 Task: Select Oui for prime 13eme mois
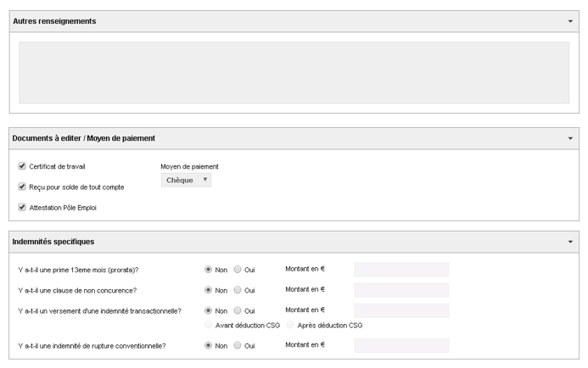pyautogui.click(x=238, y=270)
